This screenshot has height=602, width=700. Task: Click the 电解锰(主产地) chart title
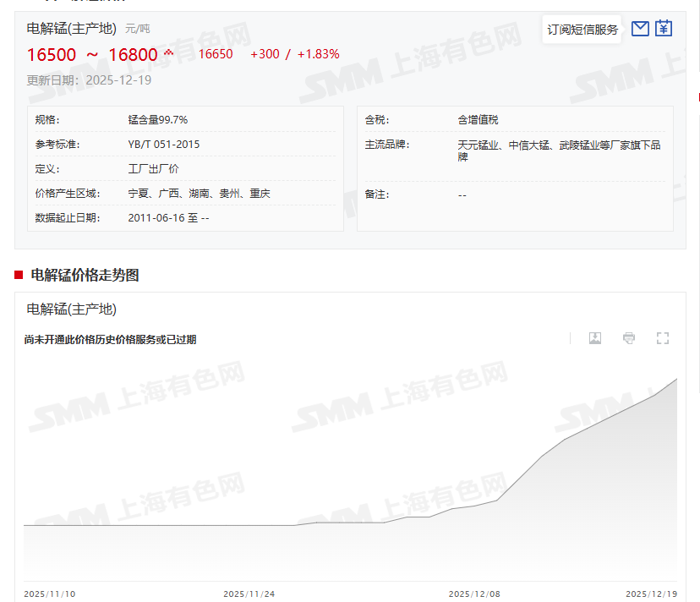pos(71,309)
